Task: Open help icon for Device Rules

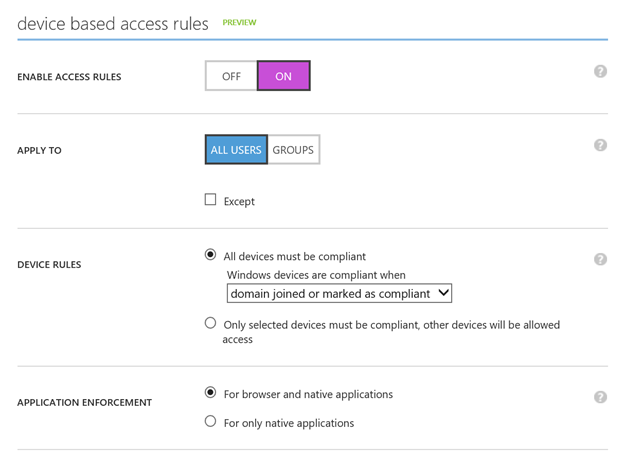Action: [600, 260]
